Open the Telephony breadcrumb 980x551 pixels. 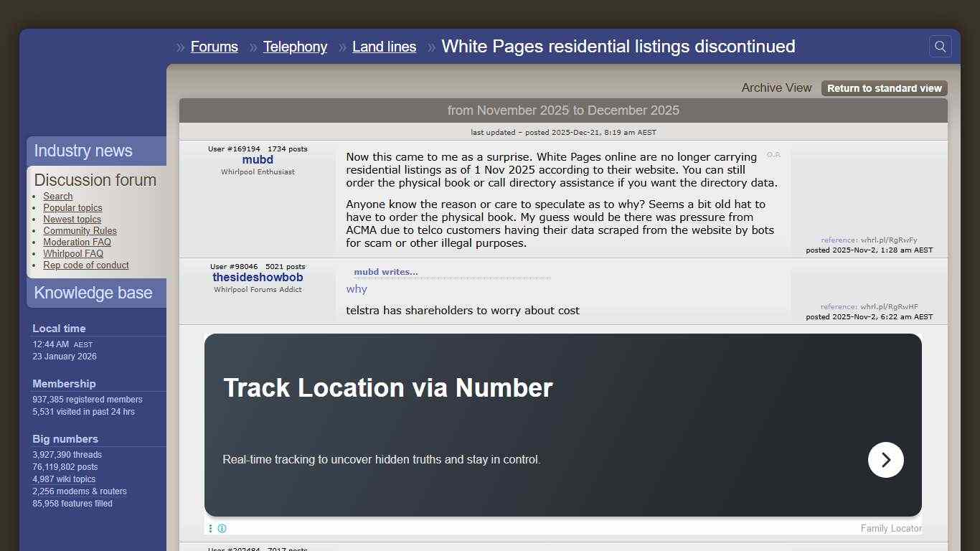[295, 47]
